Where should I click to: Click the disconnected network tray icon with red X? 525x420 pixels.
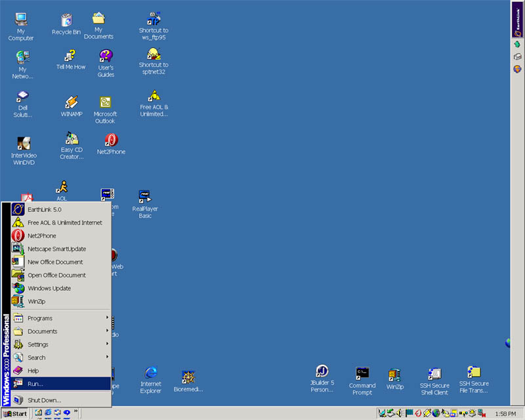click(x=482, y=413)
